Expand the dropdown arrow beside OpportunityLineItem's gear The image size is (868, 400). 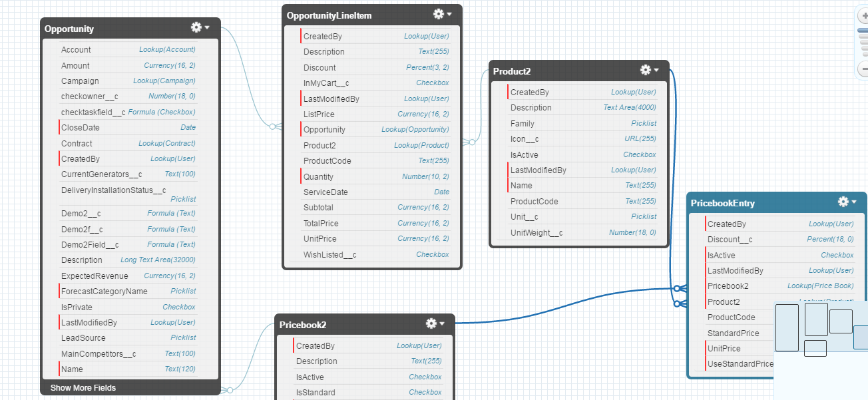pos(449,14)
